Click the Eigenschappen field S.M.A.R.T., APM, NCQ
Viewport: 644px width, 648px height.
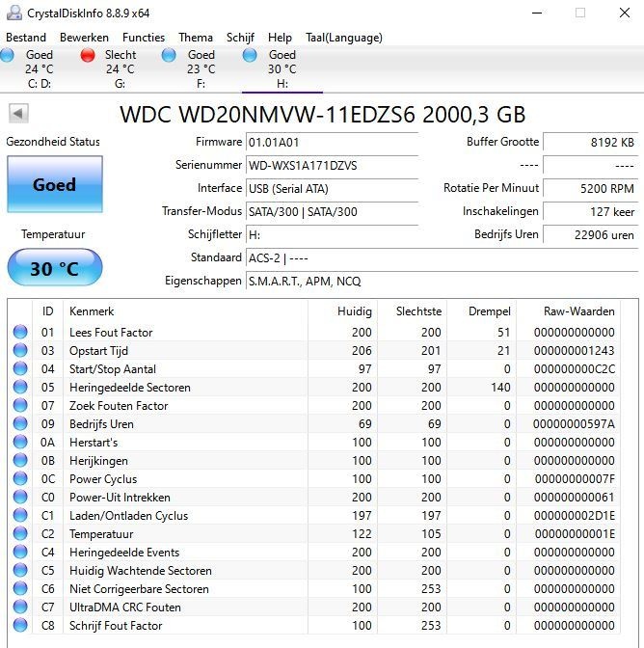coord(442,281)
